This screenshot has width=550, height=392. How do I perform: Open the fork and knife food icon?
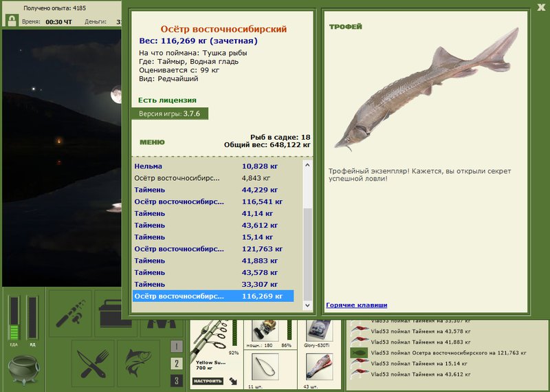point(93,364)
